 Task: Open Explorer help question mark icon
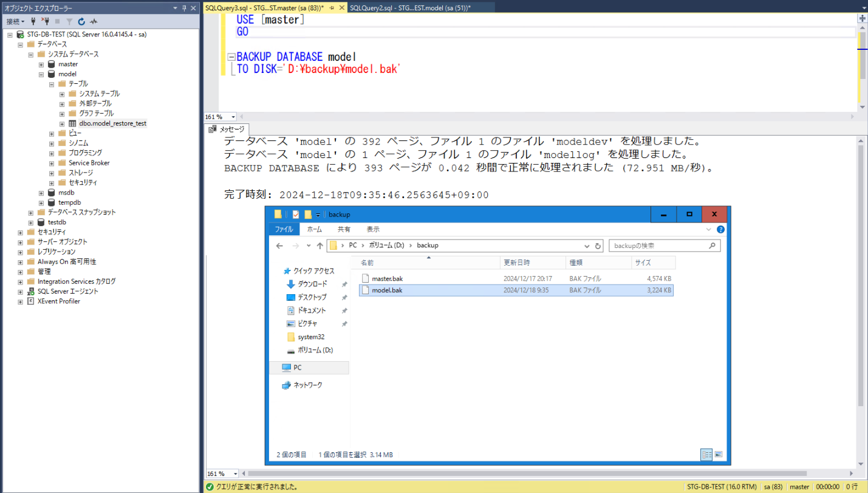point(720,230)
